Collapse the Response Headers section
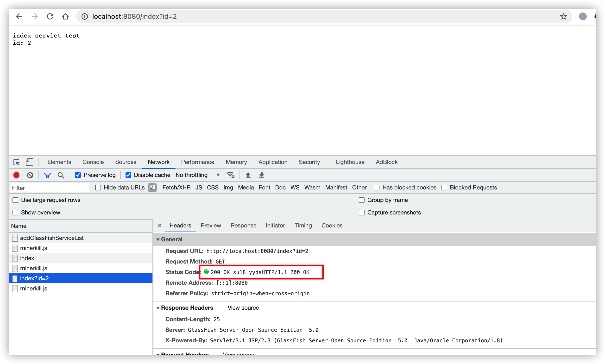 point(158,308)
